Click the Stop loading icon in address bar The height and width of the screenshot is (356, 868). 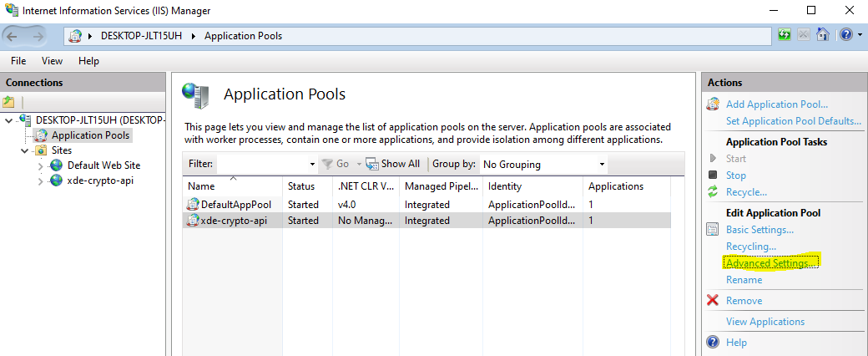(803, 35)
